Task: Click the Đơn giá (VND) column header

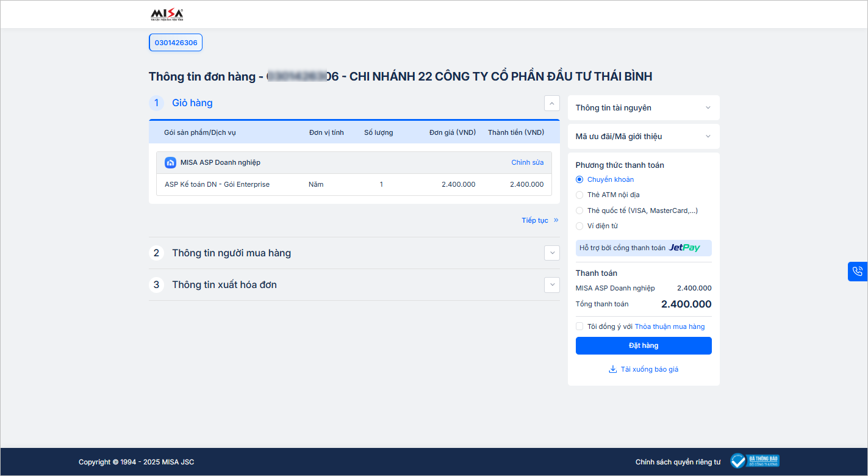Action: [453, 132]
